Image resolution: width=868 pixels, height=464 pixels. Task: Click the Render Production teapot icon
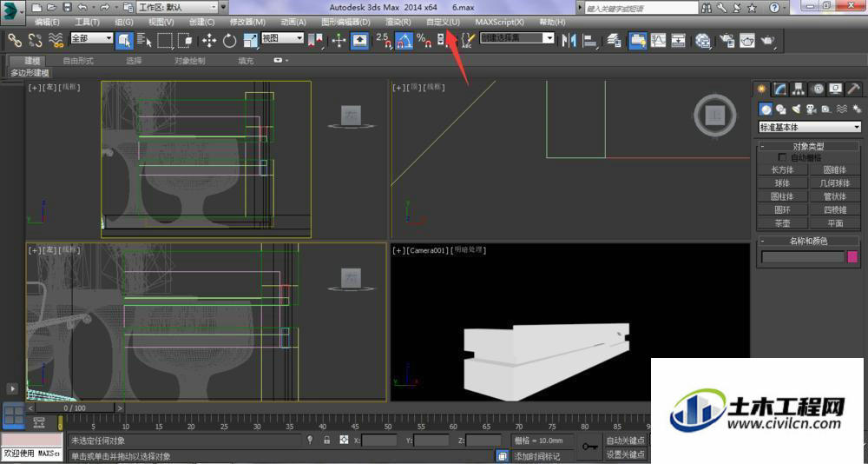pos(768,41)
